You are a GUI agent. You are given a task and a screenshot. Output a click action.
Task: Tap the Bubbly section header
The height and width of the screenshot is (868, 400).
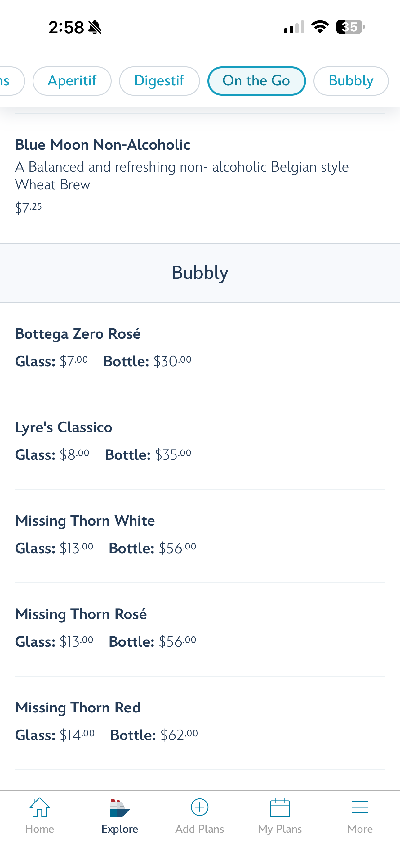pyautogui.click(x=200, y=273)
